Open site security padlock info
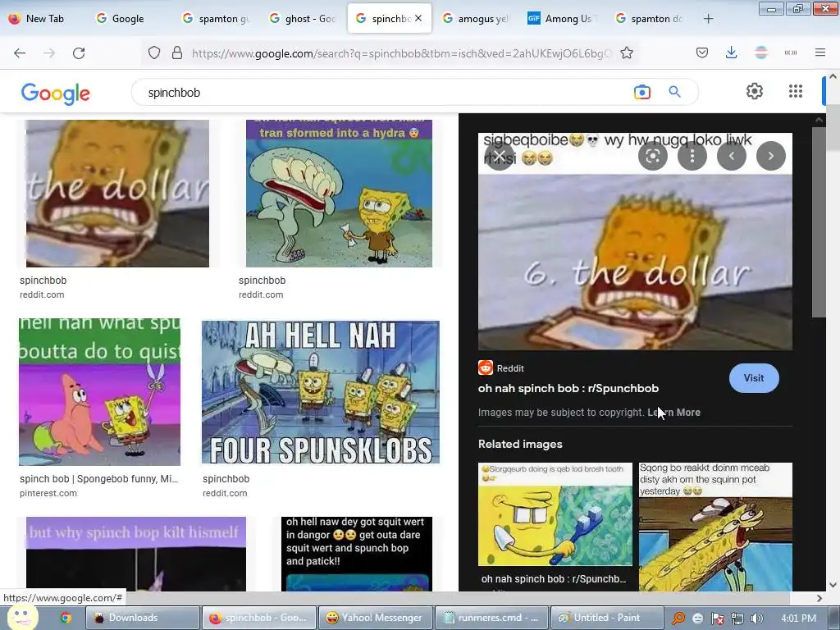The image size is (840, 630). tap(177, 53)
